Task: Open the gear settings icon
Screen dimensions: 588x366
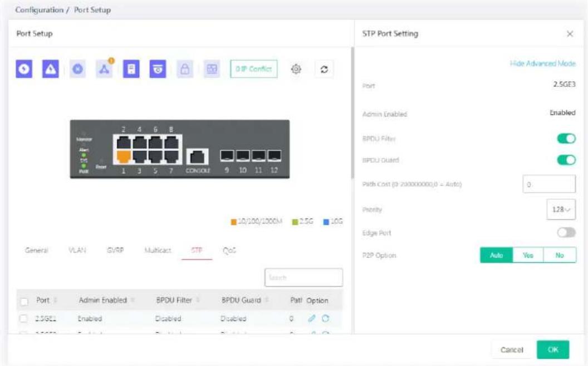Action: (296, 69)
